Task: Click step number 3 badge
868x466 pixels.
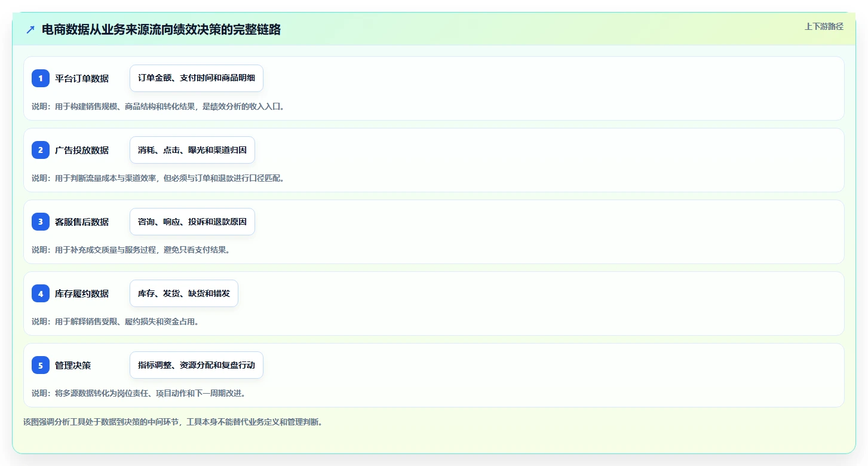Action: [x=41, y=222]
